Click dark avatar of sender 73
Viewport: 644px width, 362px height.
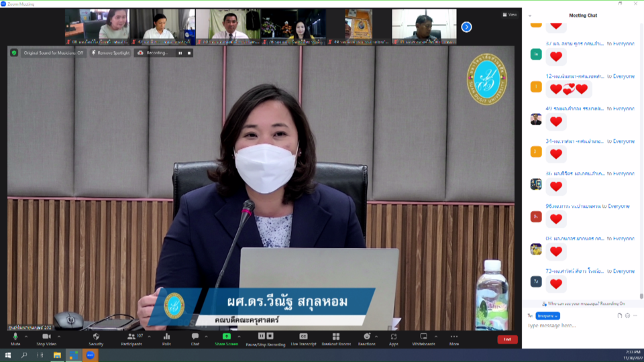click(x=536, y=282)
